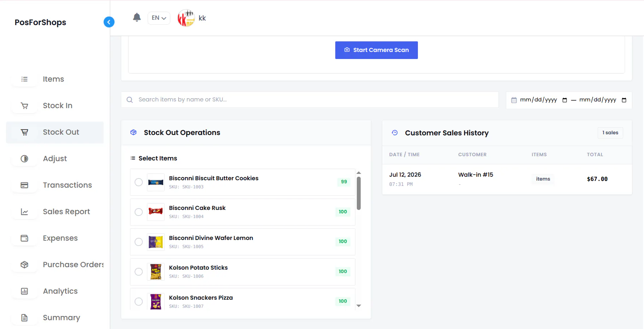
Task: Click the Adjust half-circle icon
Action: (24, 159)
